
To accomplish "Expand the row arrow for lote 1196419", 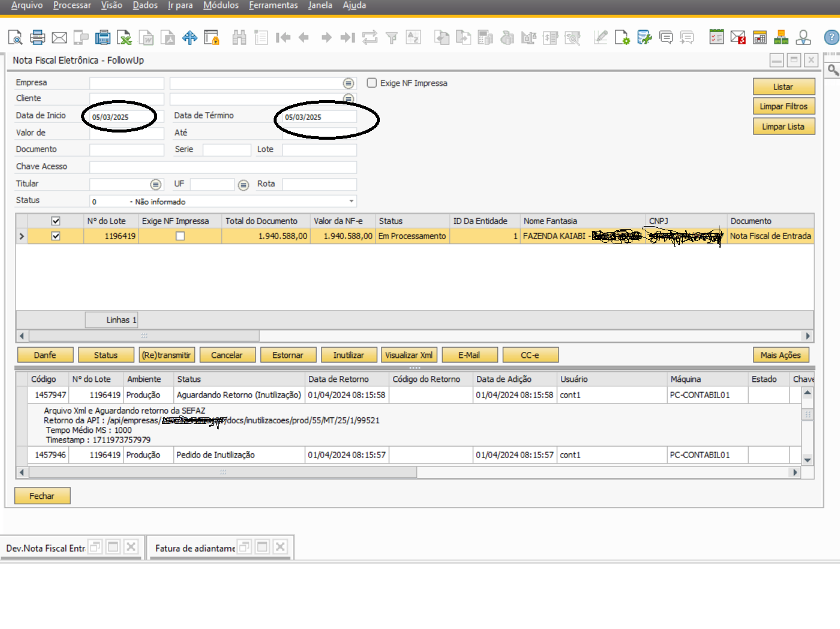I will point(22,236).
